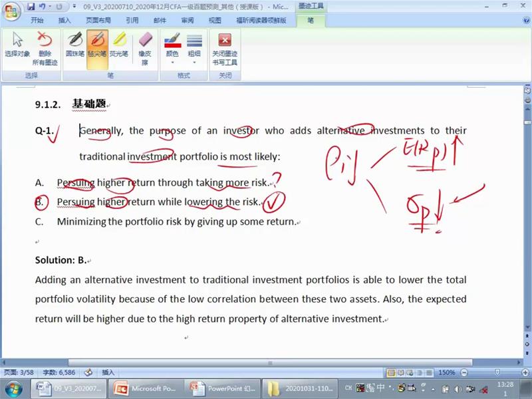Select the 圆珠笔 ballpoint pen
The height and width of the screenshot is (399, 532).
coord(75,45)
